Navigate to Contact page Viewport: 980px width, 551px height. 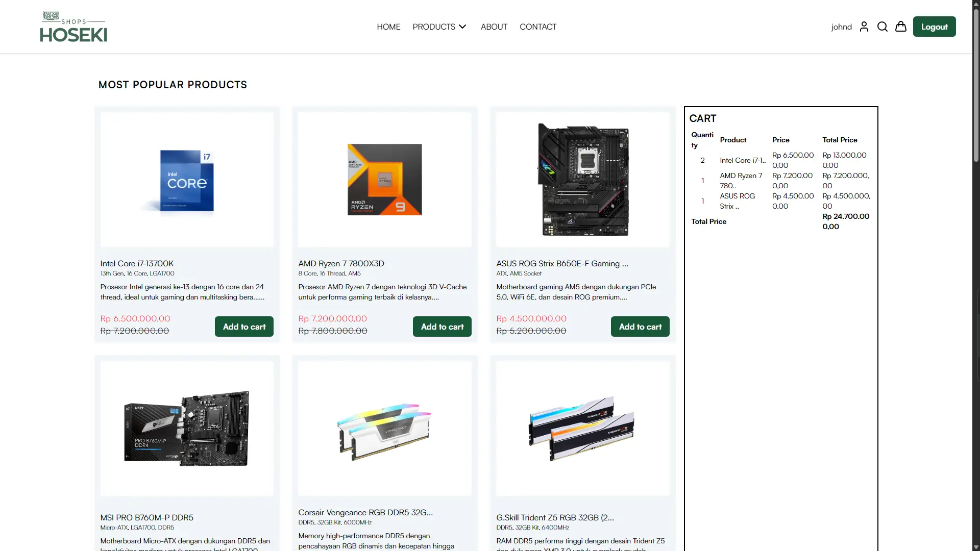538,27
